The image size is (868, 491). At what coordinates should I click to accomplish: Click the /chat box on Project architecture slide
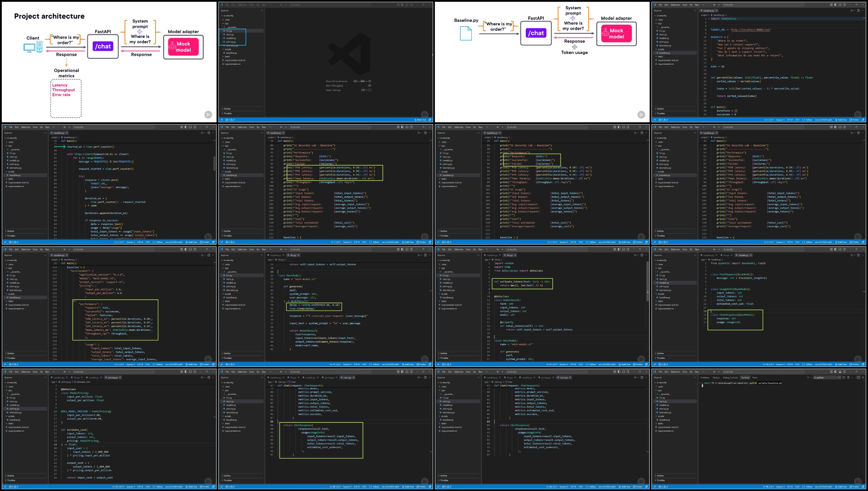coord(103,46)
